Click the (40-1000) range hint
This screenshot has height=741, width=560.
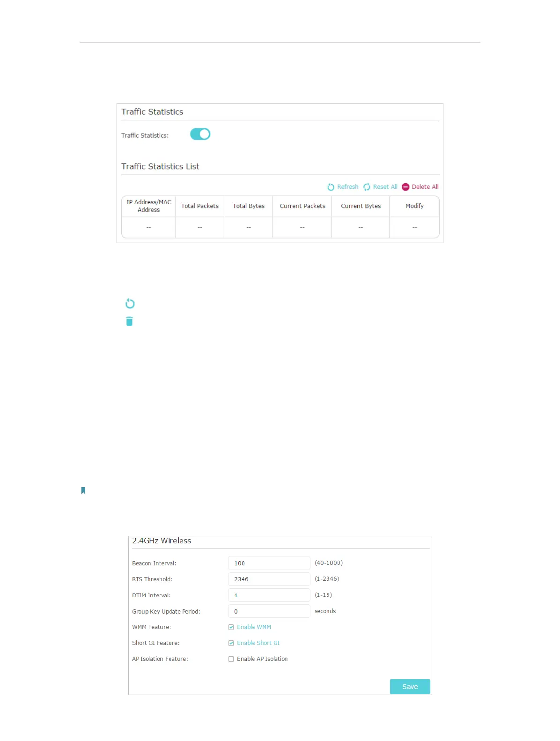click(329, 563)
